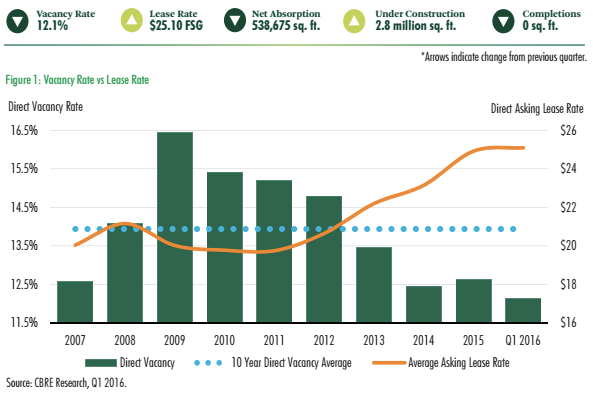Click the green Direct Vacancy legend swatch
This screenshot has height=396, width=593.
tap(101, 363)
